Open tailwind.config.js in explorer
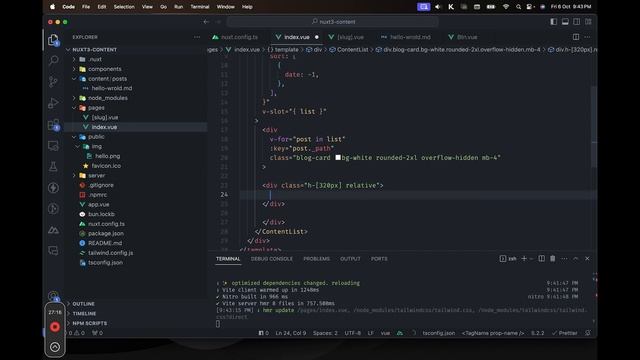 111,253
